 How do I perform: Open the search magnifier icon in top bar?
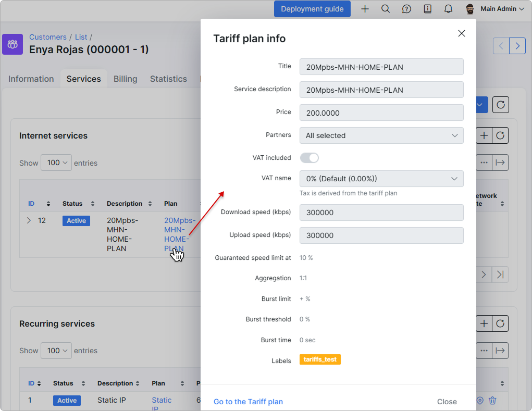[x=386, y=9]
